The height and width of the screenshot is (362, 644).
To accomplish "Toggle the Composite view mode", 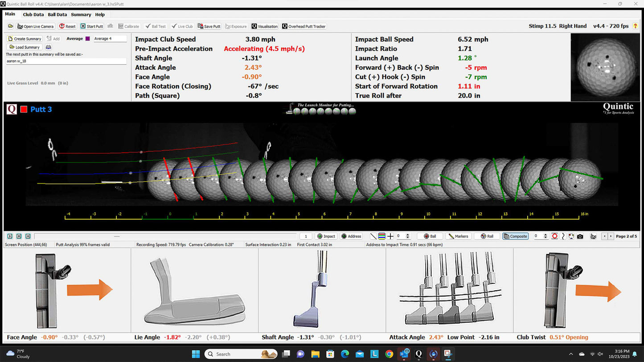I will [516, 236].
